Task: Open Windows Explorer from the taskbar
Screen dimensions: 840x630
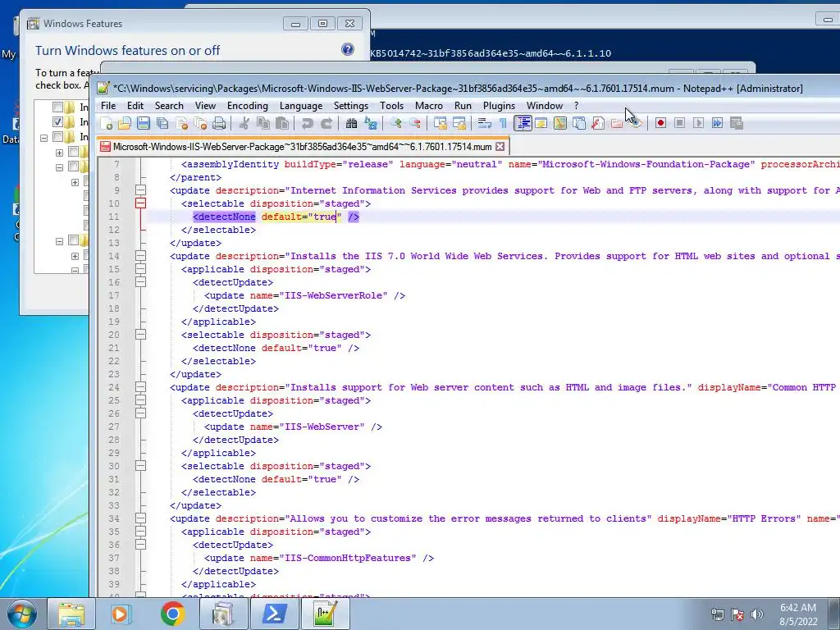Action: [x=71, y=614]
